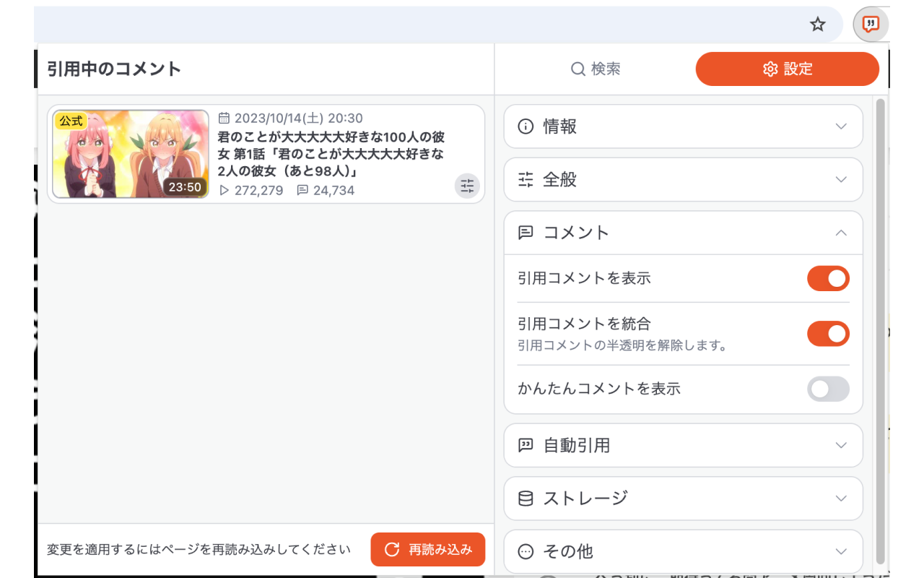The image size is (924, 578).
Task: Click the bookmark star in the address bar
Action: click(x=817, y=24)
